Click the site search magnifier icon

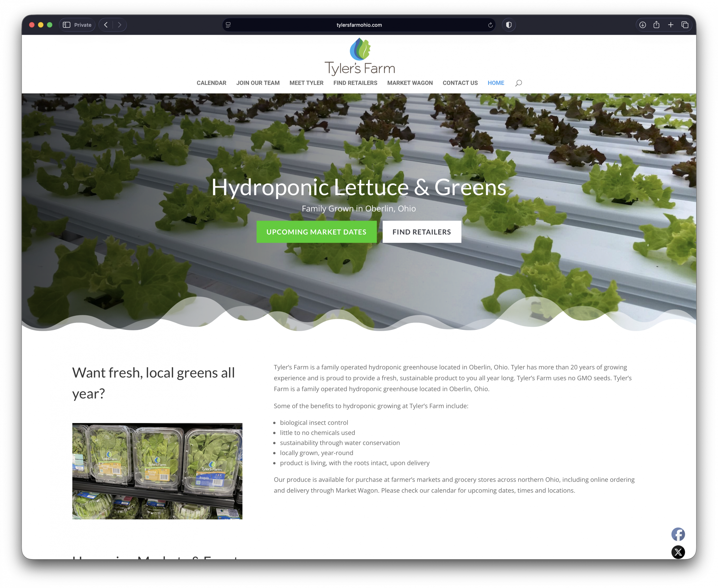[518, 83]
